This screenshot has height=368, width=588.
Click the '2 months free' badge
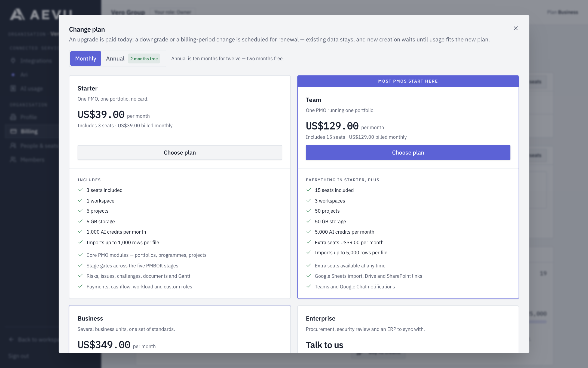[144, 59]
